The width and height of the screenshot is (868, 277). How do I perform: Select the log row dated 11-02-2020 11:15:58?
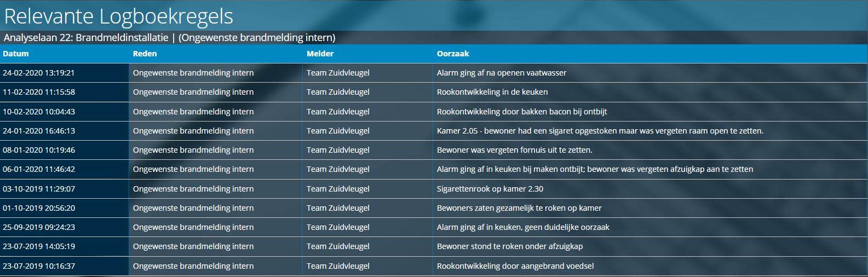(434, 92)
